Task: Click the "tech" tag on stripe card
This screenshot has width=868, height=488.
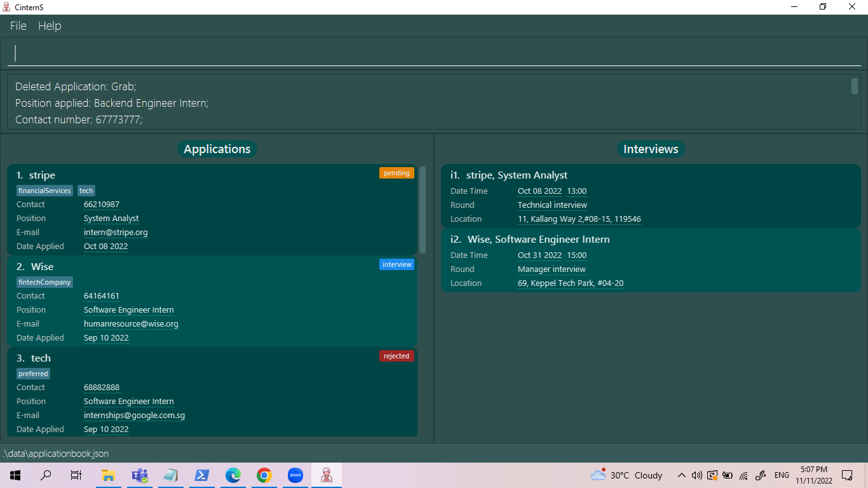Action: tap(86, 191)
